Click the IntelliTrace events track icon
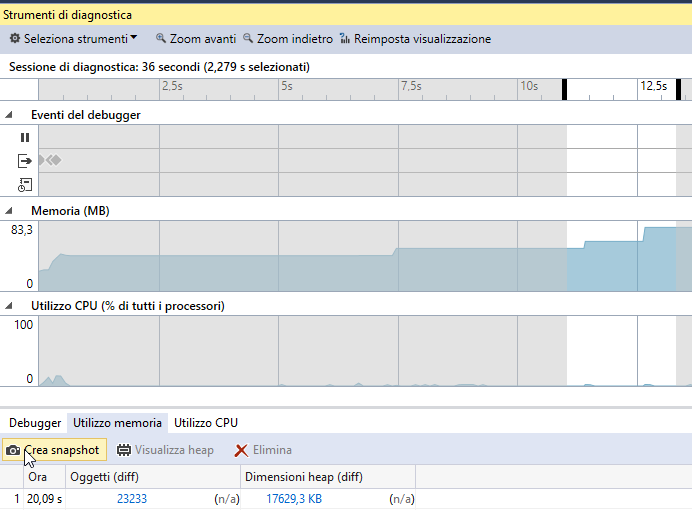The width and height of the screenshot is (692, 510). click(x=25, y=185)
